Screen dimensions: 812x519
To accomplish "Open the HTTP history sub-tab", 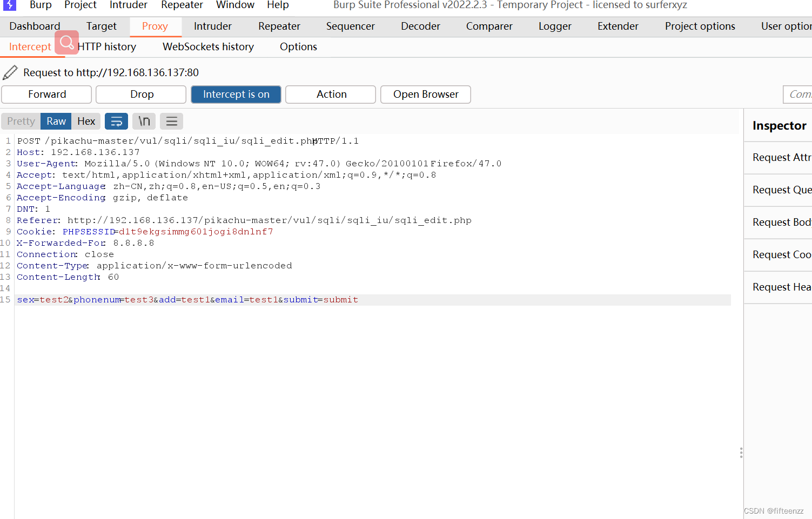I will (x=107, y=47).
